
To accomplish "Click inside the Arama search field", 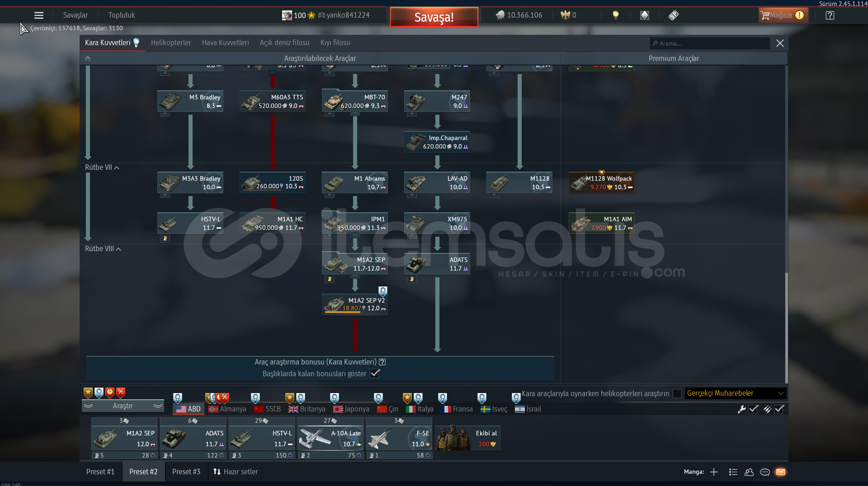I will coord(710,43).
